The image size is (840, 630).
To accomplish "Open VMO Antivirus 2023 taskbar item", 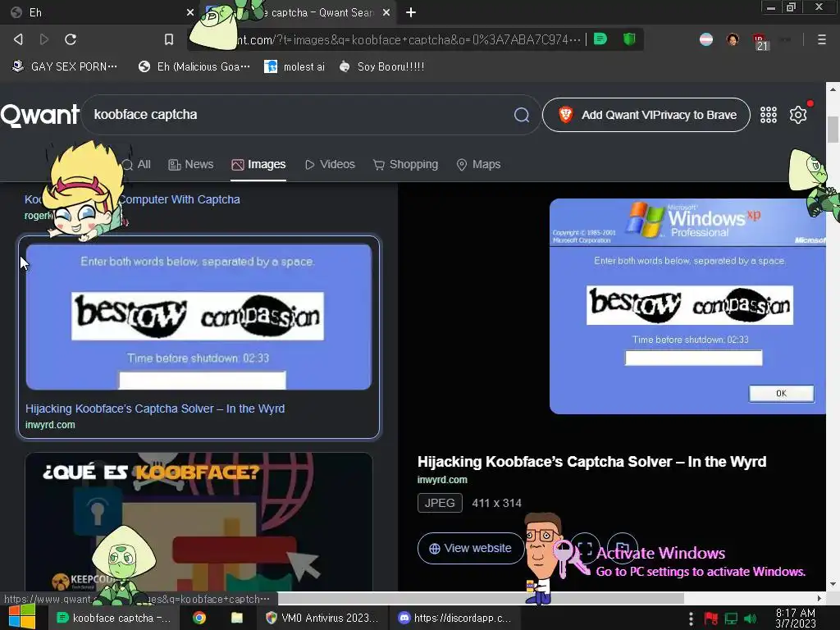I will pyautogui.click(x=322, y=618).
